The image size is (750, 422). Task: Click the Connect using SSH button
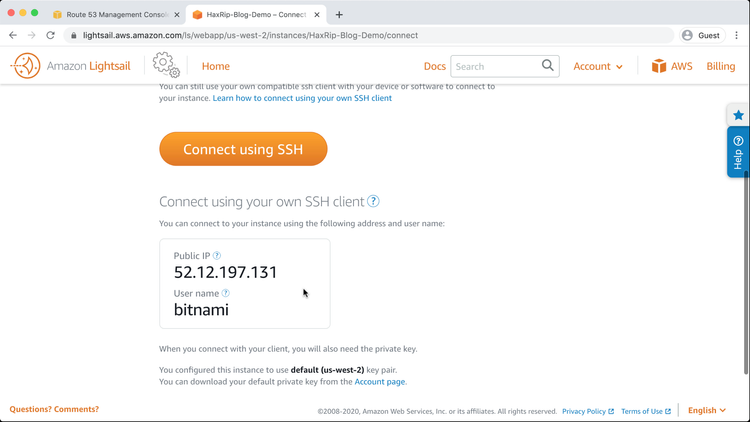243,150
